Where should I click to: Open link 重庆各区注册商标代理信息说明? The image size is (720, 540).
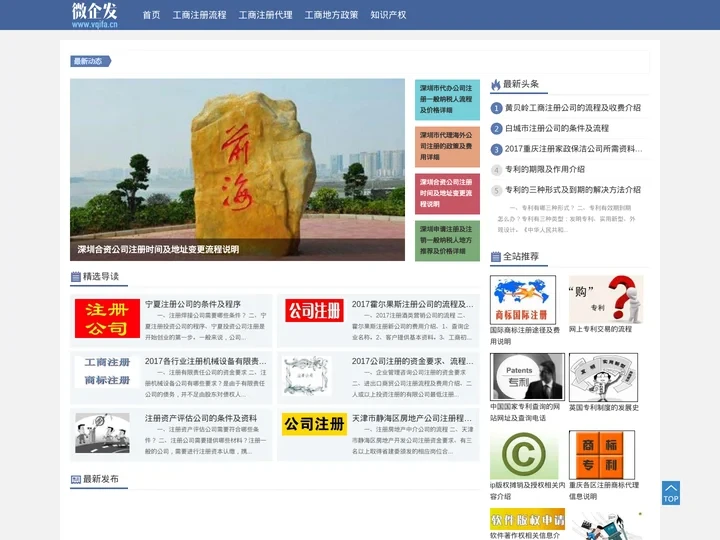tap(604, 490)
